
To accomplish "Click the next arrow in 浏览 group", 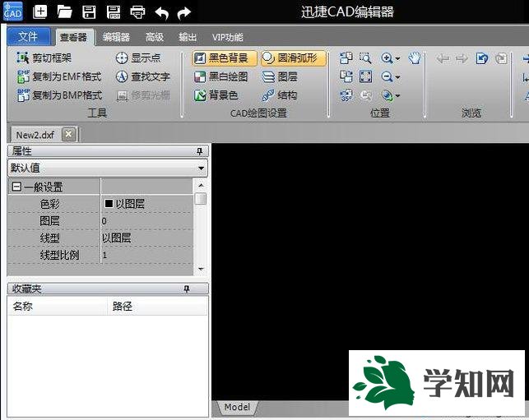I will [462, 58].
